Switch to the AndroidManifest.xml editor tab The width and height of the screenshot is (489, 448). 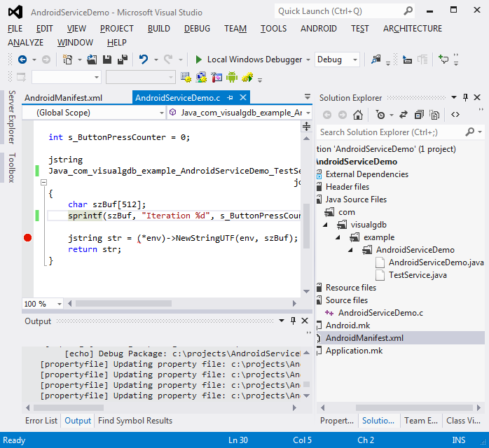tap(63, 98)
